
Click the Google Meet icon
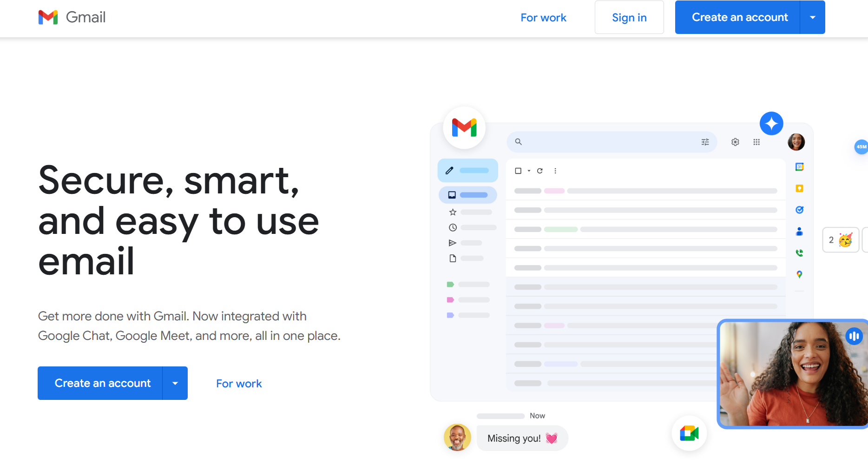pyautogui.click(x=689, y=433)
